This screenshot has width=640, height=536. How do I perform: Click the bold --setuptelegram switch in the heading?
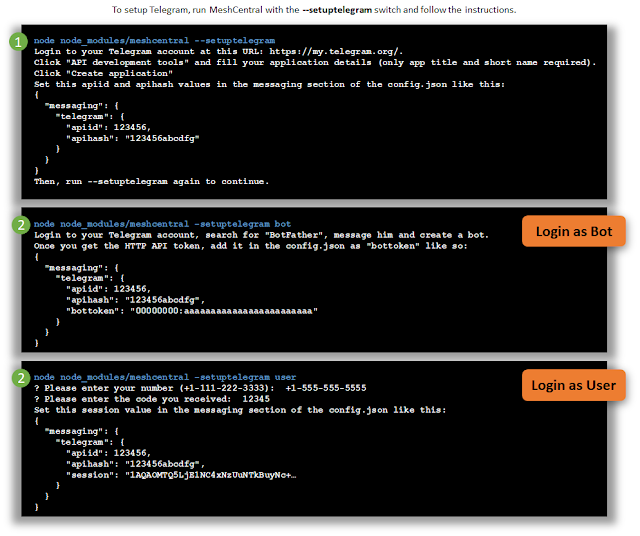[337, 10]
